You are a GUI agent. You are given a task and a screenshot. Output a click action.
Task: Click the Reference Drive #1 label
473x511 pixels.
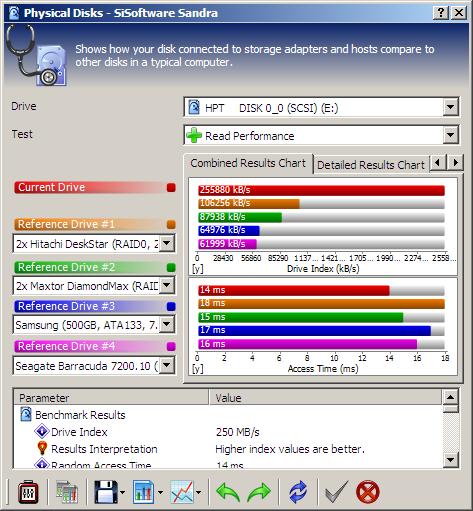tap(66, 224)
